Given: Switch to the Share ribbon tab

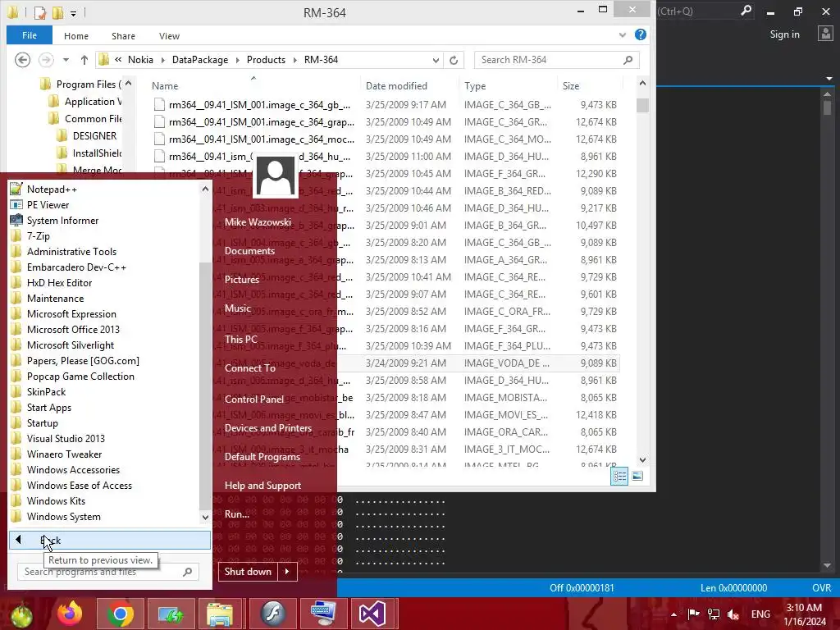Looking at the screenshot, I should (x=123, y=36).
